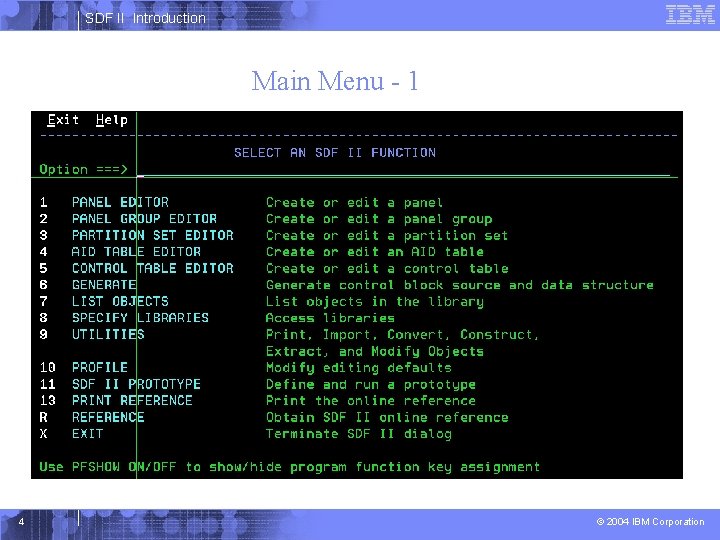Screen dimensions: 720x540
Task: Select SPECIFY LIBRARIES menu entry
Action: pyautogui.click(x=140, y=318)
